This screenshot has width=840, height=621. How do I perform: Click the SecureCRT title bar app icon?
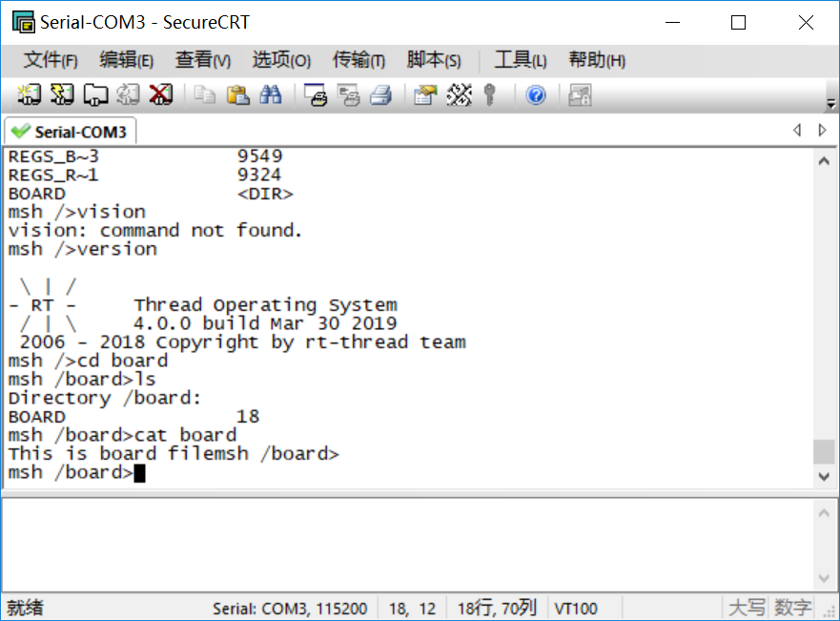(24, 22)
